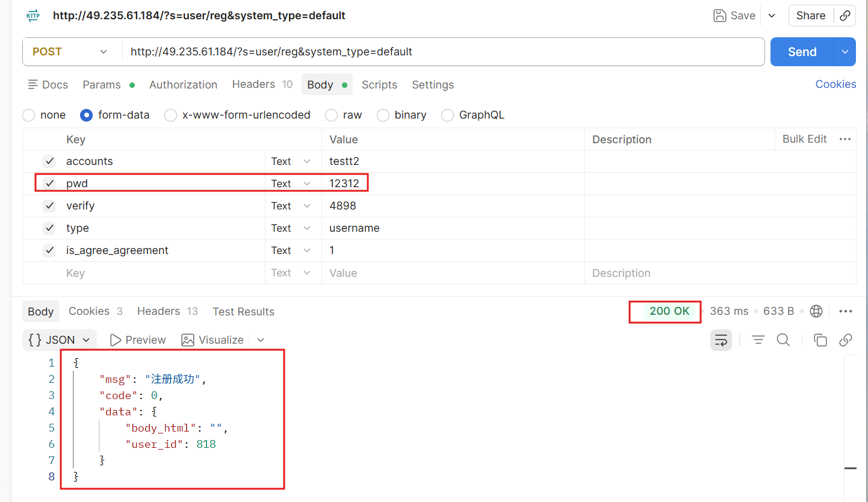Open the Visualize options chevron

(x=261, y=340)
